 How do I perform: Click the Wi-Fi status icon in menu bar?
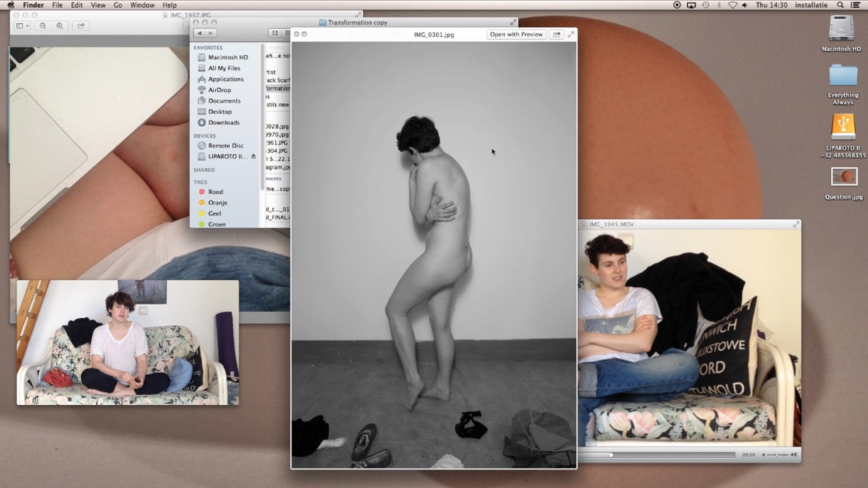(x=732, y=5)
